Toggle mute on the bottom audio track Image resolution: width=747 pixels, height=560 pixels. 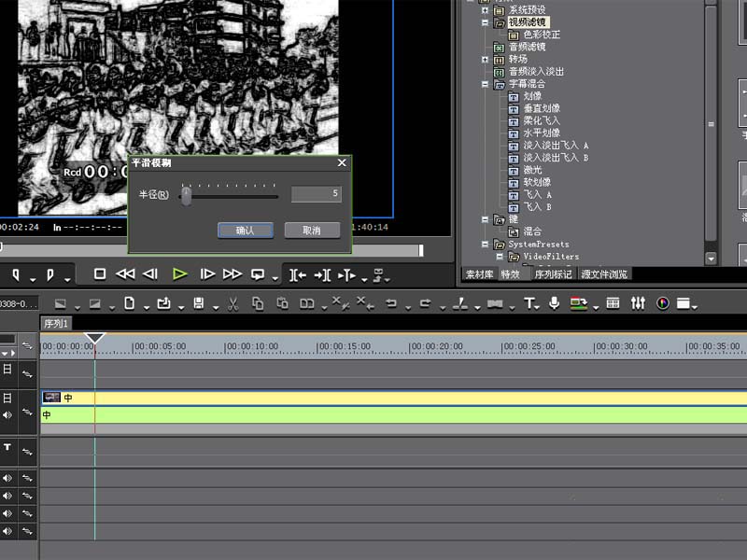(7, 531)
